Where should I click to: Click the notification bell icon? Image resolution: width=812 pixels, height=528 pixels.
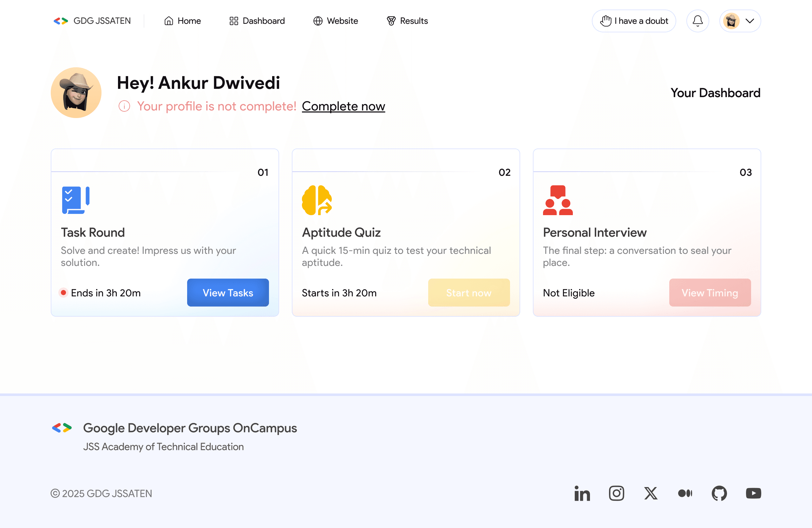pos(697,21)
